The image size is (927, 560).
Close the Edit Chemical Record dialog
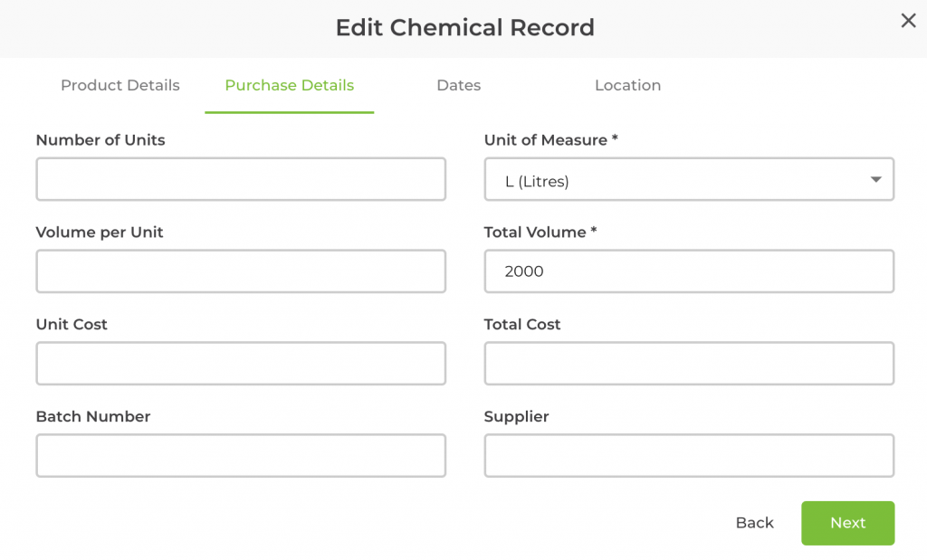tap(908, 21)
